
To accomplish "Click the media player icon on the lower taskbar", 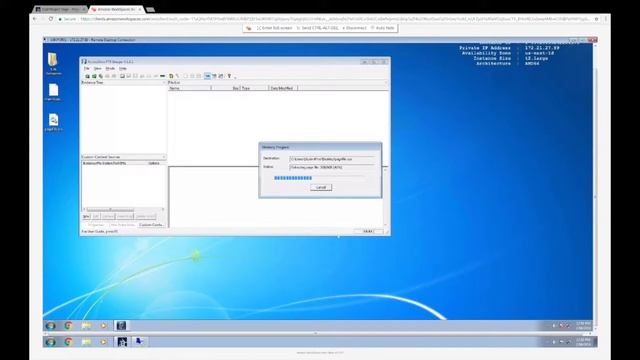I will [x=104, y=342].
